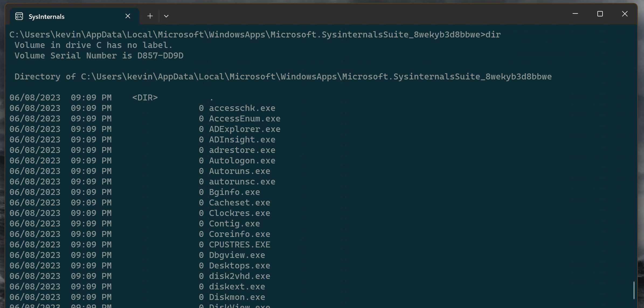Click the SysInternals tab title text
The height and width of the screenshot is (308, 644).
[46, 16]
